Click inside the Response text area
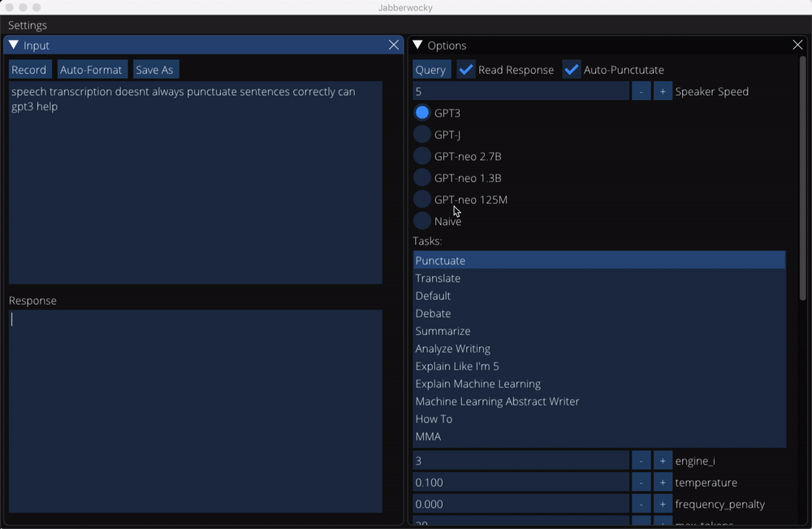This screenshot has width=812, height=529. pos(195,411)
